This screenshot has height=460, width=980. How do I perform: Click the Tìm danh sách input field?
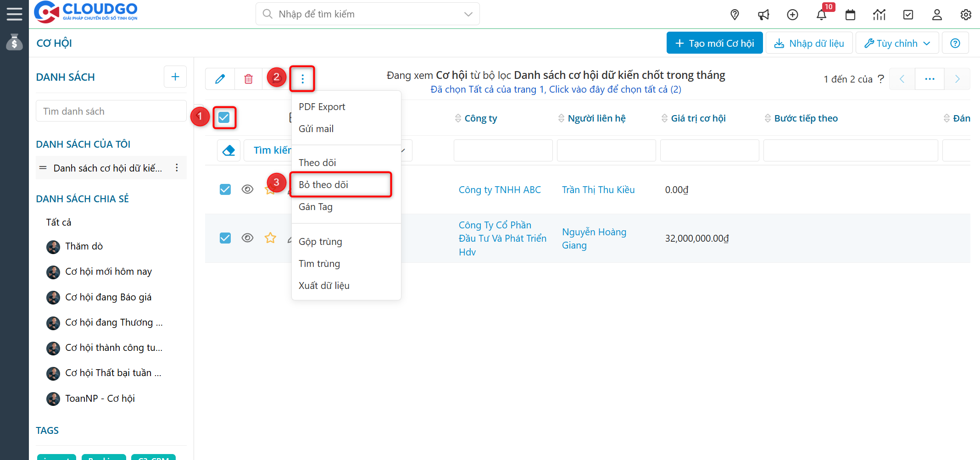coord(111,111)
